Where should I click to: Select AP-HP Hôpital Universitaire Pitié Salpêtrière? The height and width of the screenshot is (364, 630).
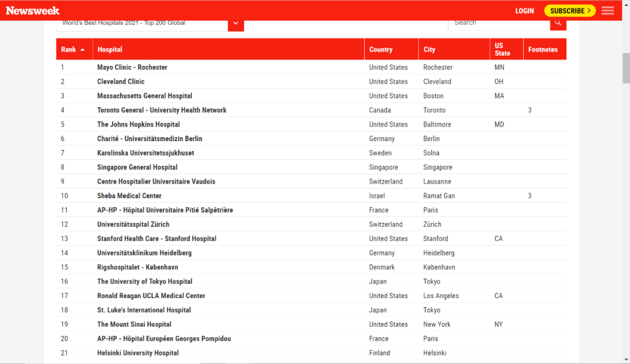pos(164,210)
